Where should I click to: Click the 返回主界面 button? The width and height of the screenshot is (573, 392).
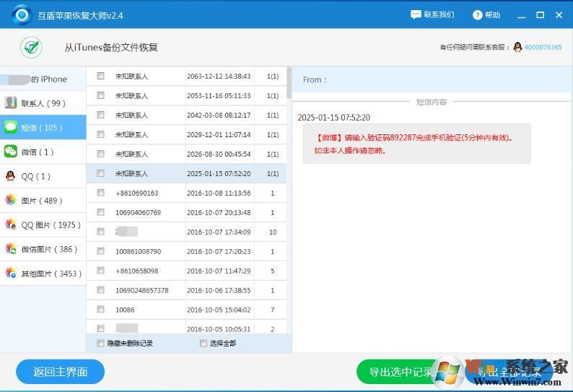61,372
